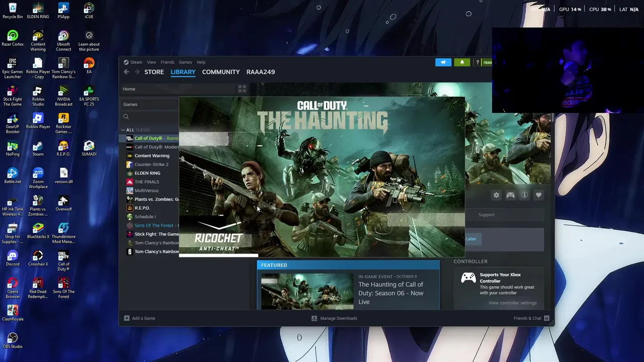Click the Later button
The width and height of the screenshot is (644, 362).
click(471, 239)
